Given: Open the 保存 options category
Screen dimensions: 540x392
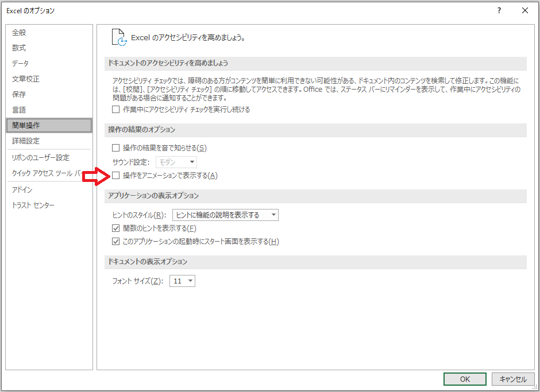Looking at the screenshot, I should (49, 94).
